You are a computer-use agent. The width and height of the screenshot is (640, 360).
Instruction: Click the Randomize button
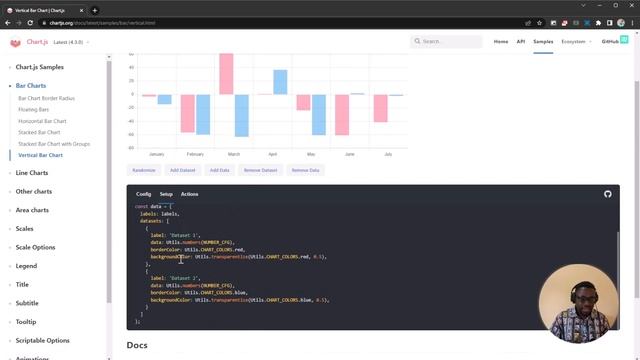[x=144, y=170]
